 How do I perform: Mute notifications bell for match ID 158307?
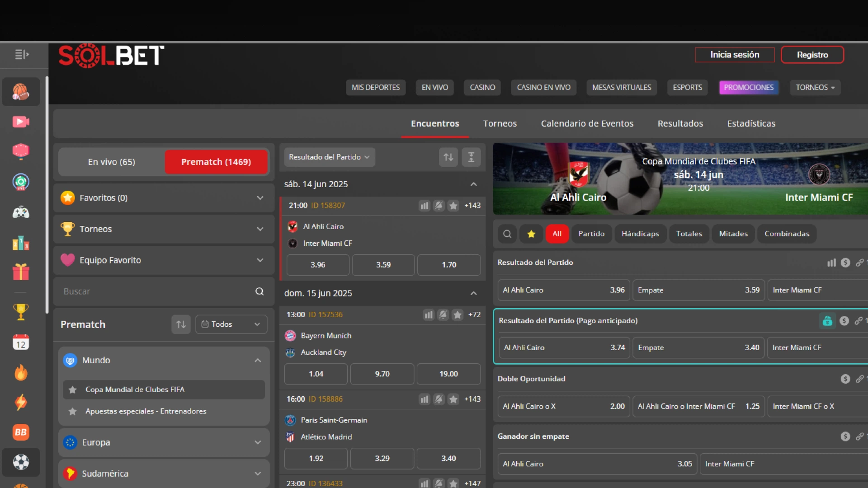pos(439,206)
